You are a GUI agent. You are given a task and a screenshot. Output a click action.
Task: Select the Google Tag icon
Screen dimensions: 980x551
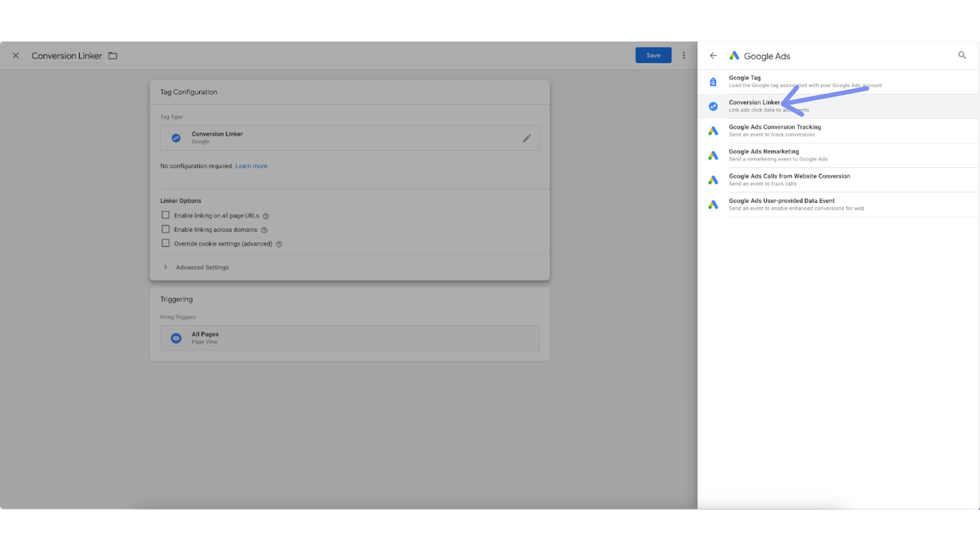coord(713,81)
